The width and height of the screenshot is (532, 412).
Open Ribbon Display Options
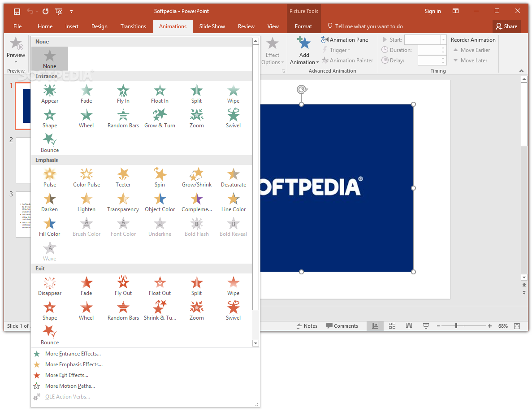click(x=456, y=11)
